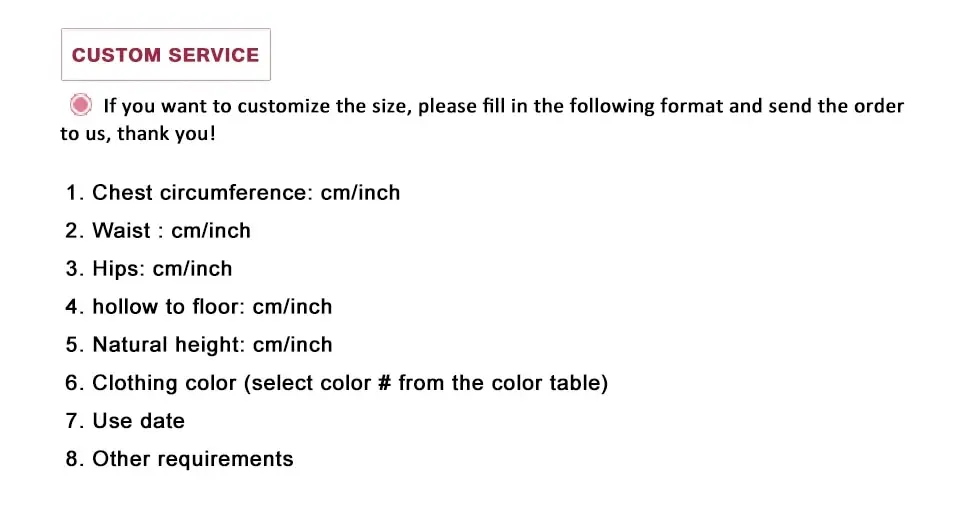Click cm/inch after Chest circumference
Screen dimensions: 960x505
361,193
